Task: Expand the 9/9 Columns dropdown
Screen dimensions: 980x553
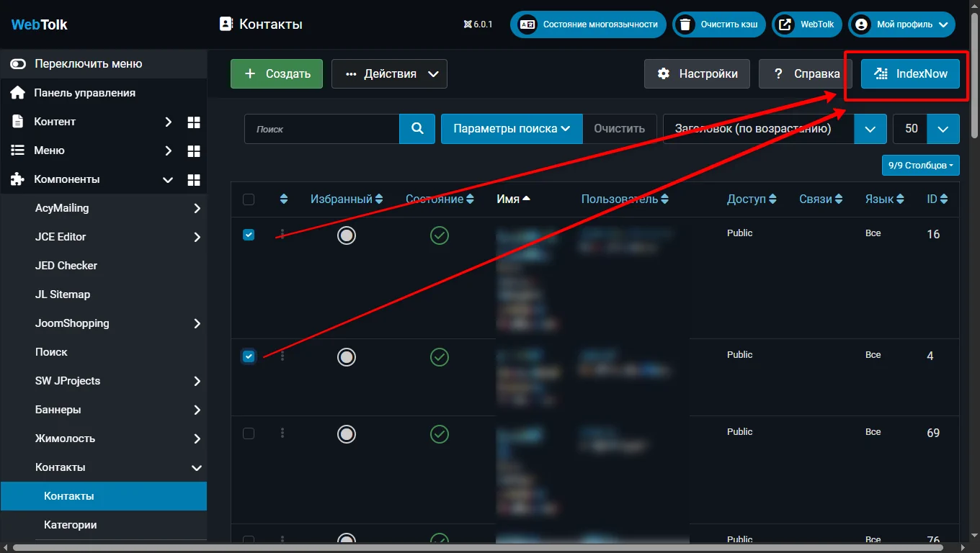Action: coord(920,165)
